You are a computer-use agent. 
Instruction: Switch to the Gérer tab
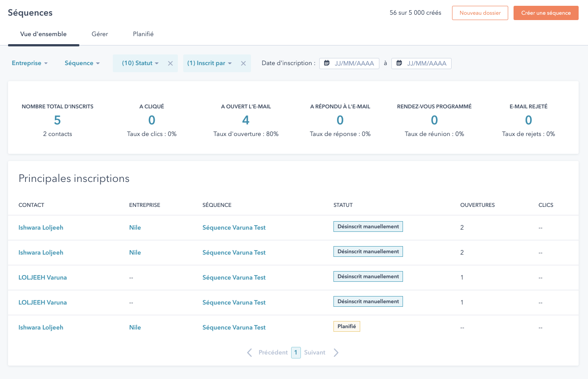click(100, 34)
